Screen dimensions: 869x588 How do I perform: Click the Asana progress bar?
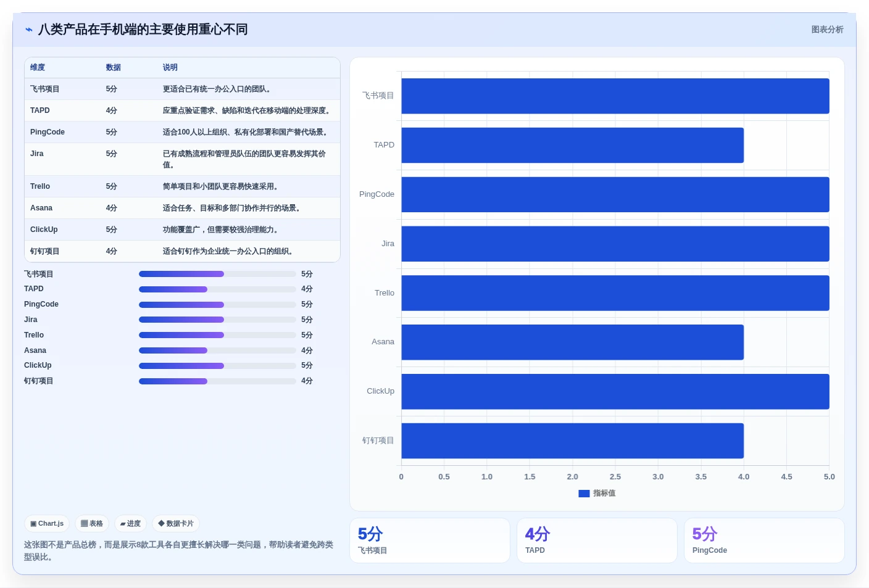(217, 350)
